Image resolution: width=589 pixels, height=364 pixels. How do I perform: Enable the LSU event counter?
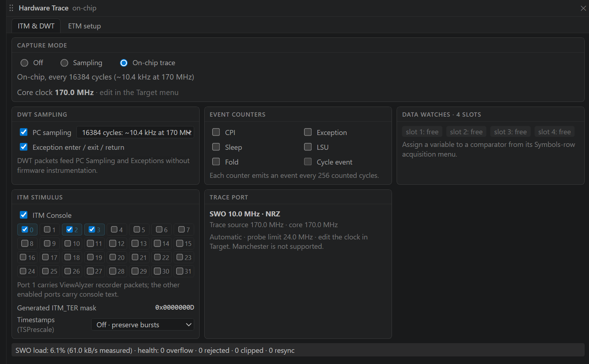click(x=308, y=147)
